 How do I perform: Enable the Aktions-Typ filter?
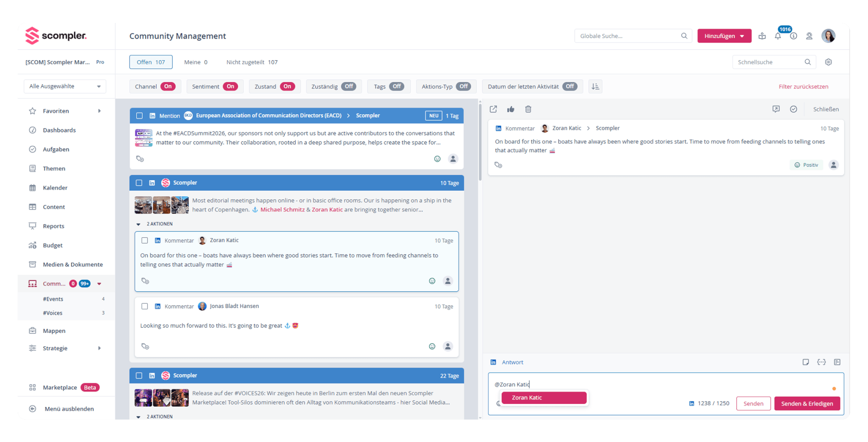coord(464,86)
